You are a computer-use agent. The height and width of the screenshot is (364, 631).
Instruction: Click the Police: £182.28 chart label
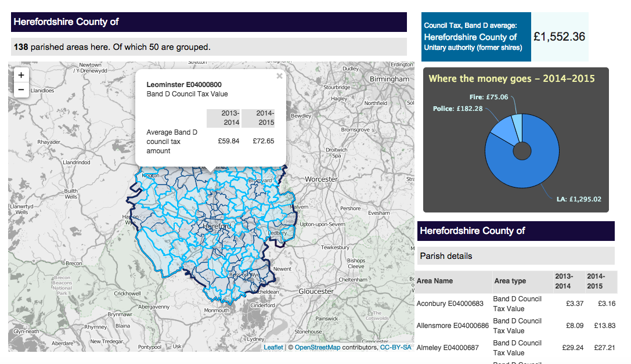click(457, 109)
